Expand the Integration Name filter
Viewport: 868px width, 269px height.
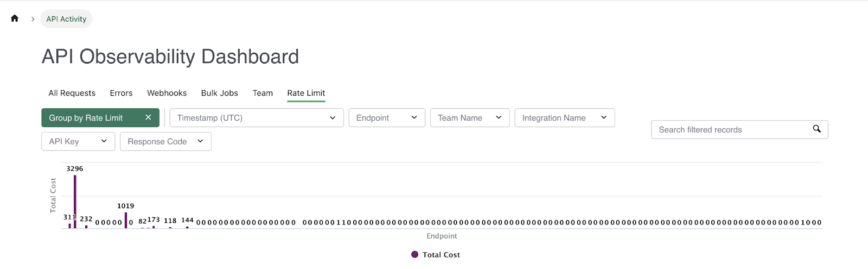coord(564,118)
